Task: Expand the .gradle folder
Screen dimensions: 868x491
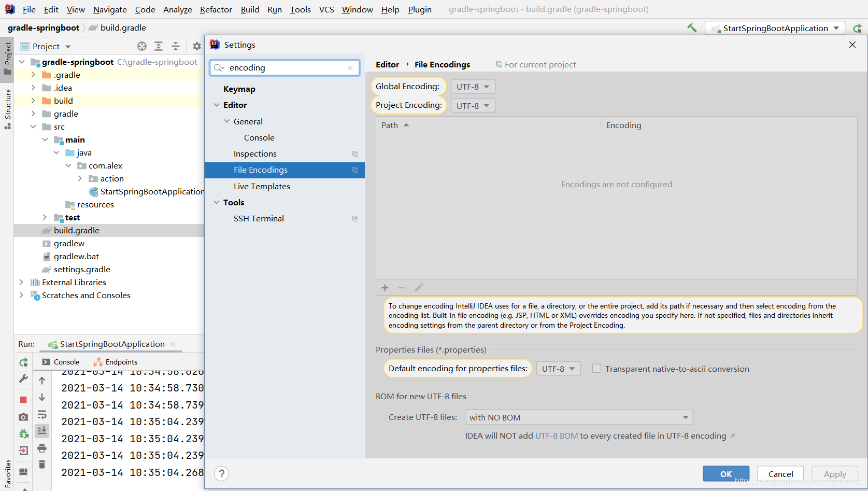Action: pos(33,75)
